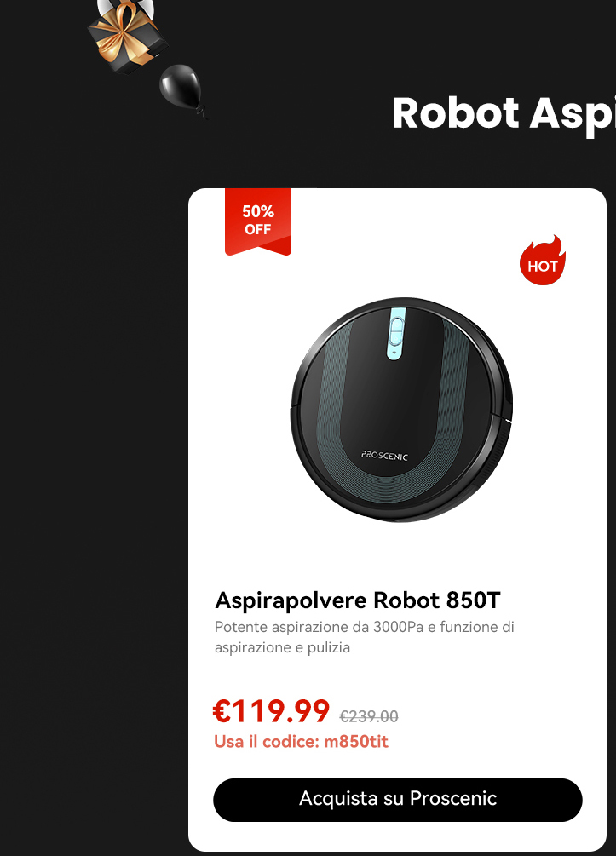Click the 50% OFF red ribbon badge
The image size is (616, 856).
coord(258,221)
